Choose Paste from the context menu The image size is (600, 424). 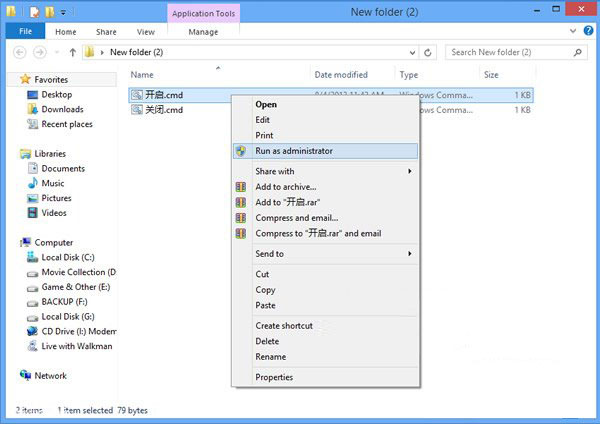325,305
